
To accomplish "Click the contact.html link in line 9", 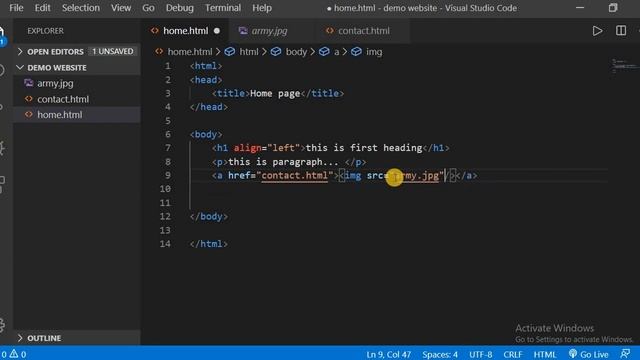I will (294, 176).
